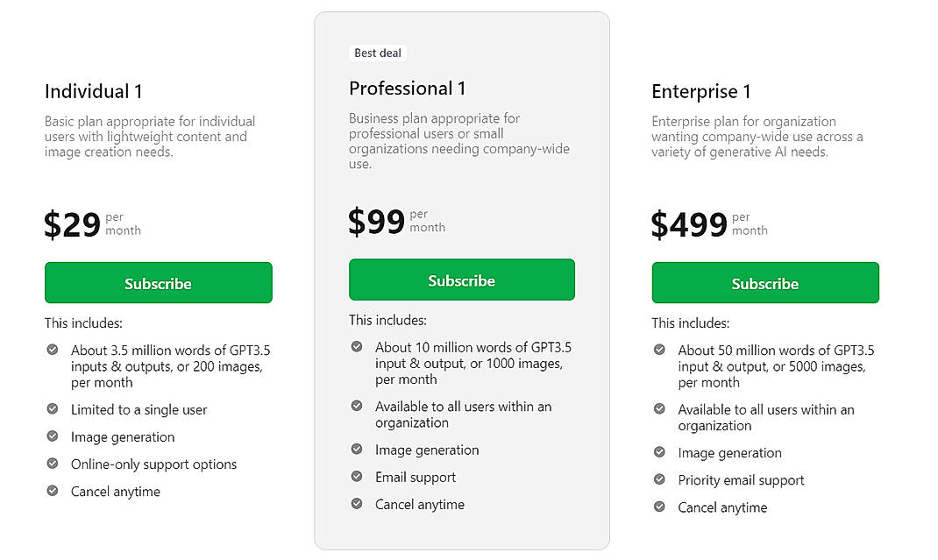Select the checkmark next to 'Available to all users' in Professional 1
Image resolution: width=938 pixels, height=560 pixels.
click(x=356, y=407)
